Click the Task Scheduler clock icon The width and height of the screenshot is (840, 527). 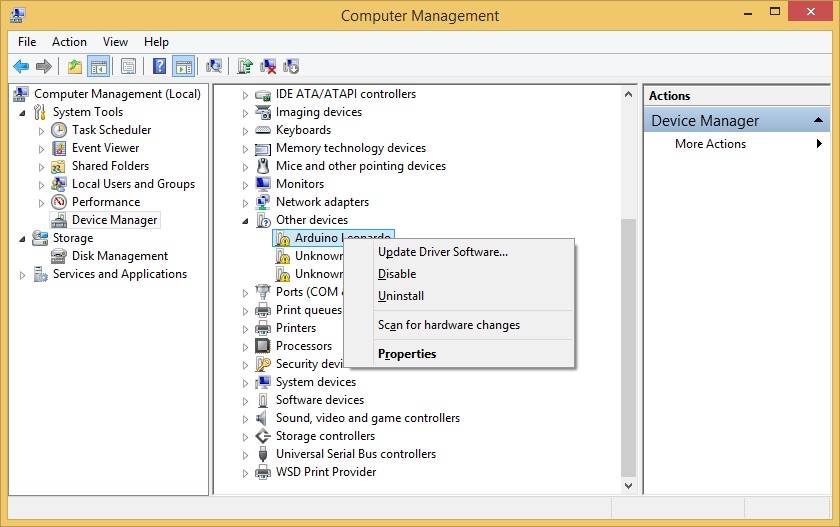point(59,130)
